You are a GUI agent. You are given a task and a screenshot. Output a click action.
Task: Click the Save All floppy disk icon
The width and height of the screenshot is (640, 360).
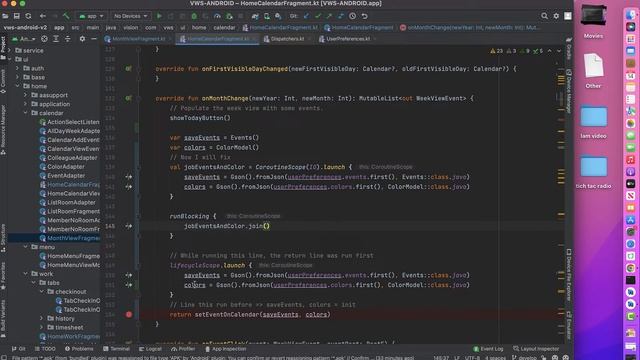click(17, 16)
